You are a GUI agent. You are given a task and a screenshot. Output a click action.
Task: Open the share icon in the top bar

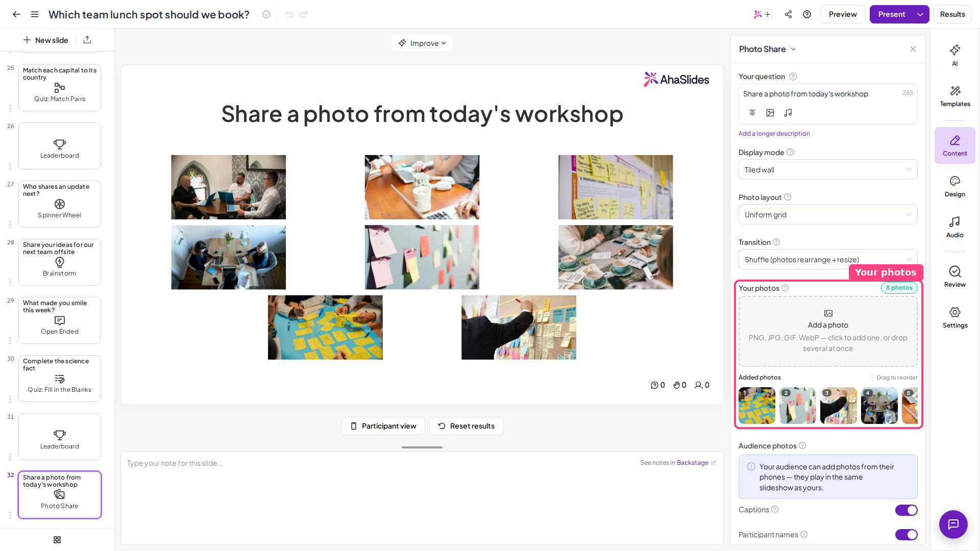(x=789, y=14)
